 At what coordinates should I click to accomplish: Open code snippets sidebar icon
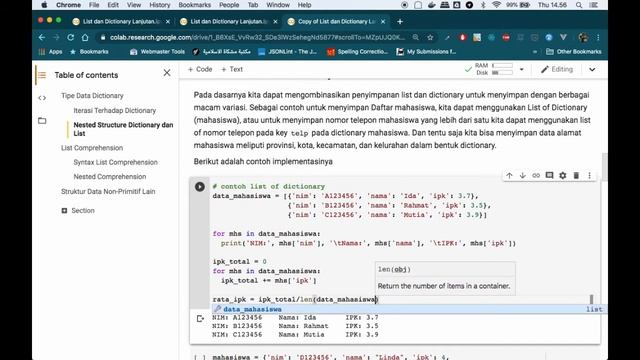click(42, 98)
